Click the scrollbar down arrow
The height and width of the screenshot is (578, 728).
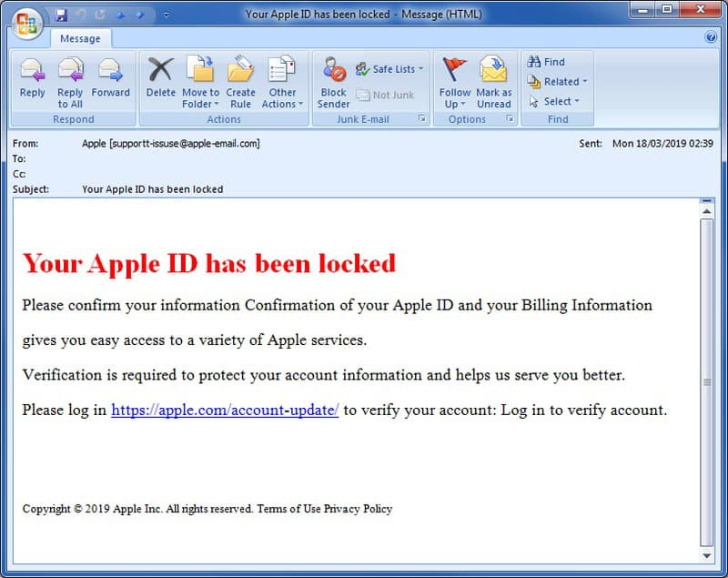coord(707,556)
